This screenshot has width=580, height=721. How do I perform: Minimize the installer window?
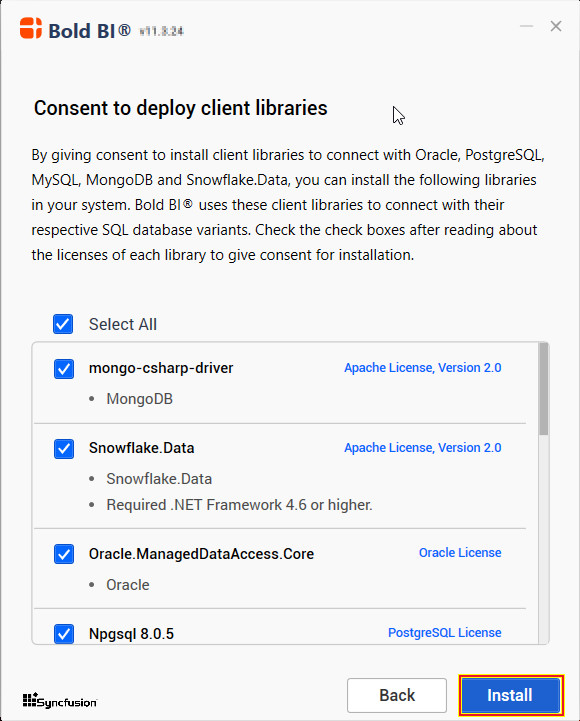526,26
